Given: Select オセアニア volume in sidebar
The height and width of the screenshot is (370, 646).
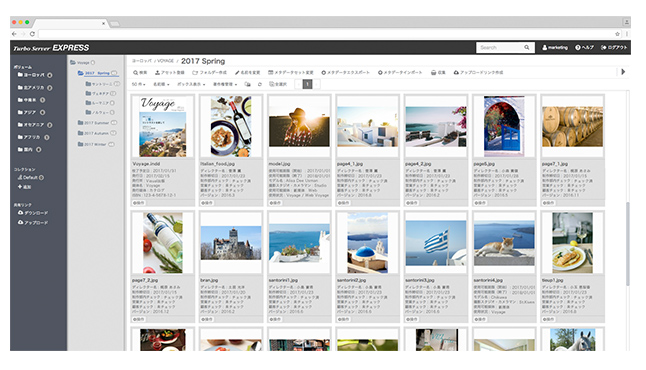Looking at the screenshot, I should [35, 125].
